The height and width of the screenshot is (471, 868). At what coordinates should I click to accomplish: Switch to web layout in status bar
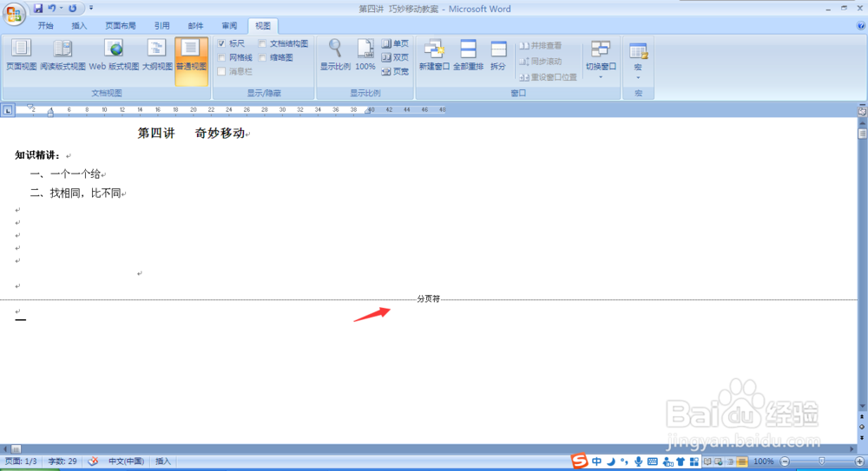point(719,461)
